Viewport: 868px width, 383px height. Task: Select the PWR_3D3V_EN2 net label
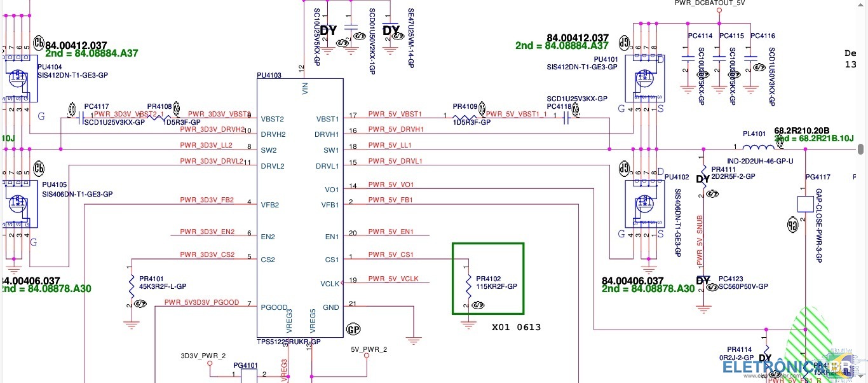coord(207,232)
